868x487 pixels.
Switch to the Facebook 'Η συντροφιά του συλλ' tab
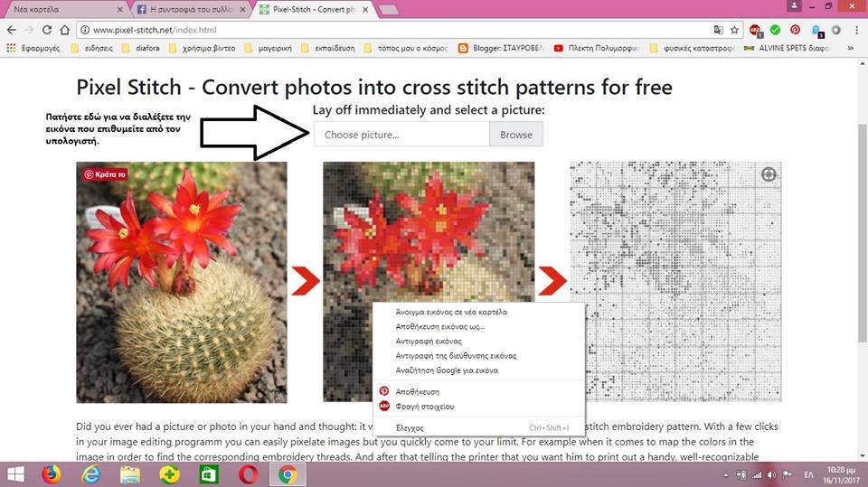pyautogui.click(x=191, y=9)
